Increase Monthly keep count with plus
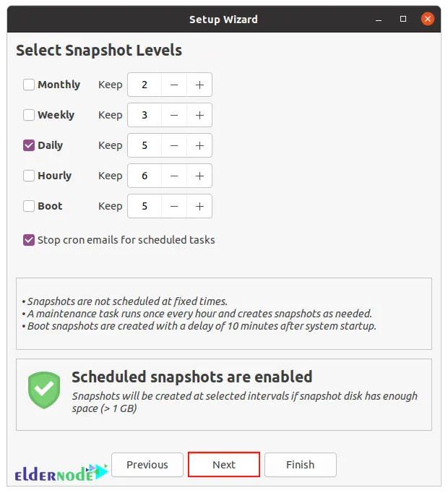 click(199, 85)
